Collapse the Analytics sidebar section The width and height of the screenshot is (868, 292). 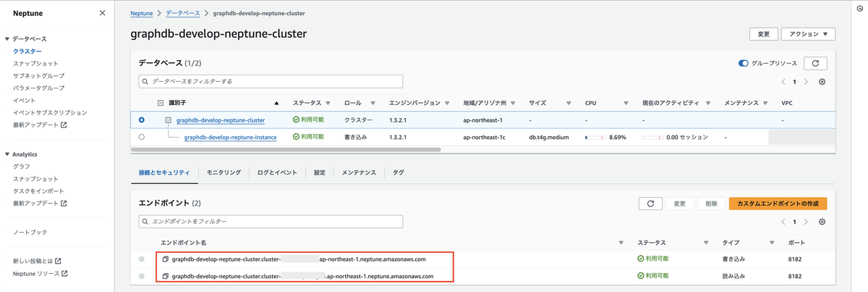coord(7,154)
